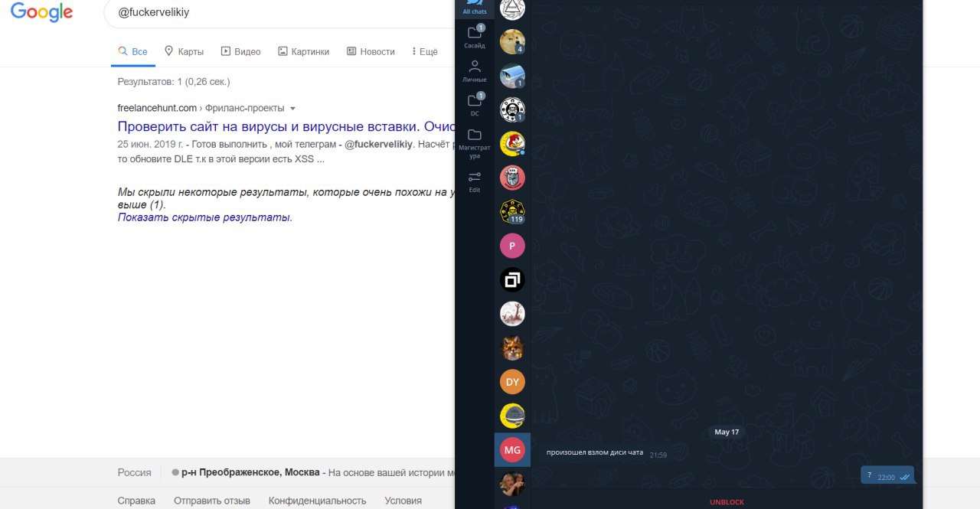Click the Справка footer link
Viewport: 980px width, 509px height.
click(x=136, y=501)
